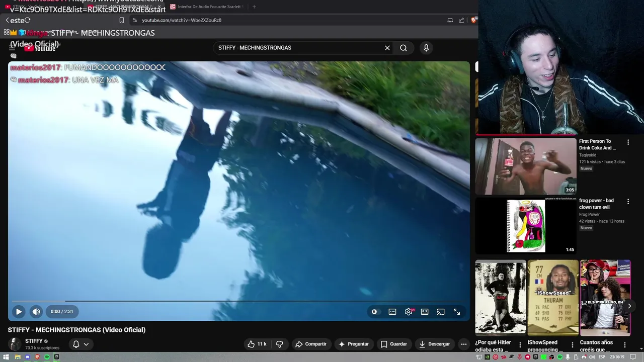
Task: Open the STIFFY channel avatar
Action: [x=15, y=344]
